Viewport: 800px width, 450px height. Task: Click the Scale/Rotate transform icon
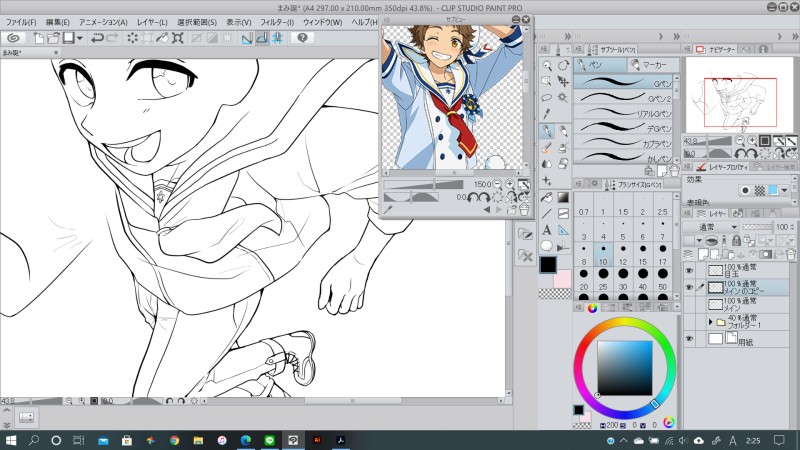click(x=178, y=38)
